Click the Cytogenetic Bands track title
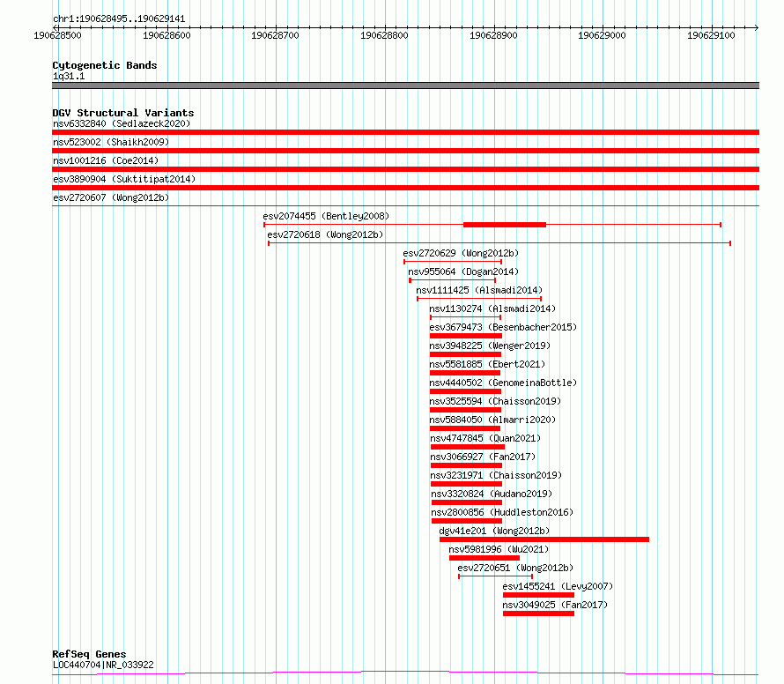Viewport: 784px width, 684px height. point(105,65)
